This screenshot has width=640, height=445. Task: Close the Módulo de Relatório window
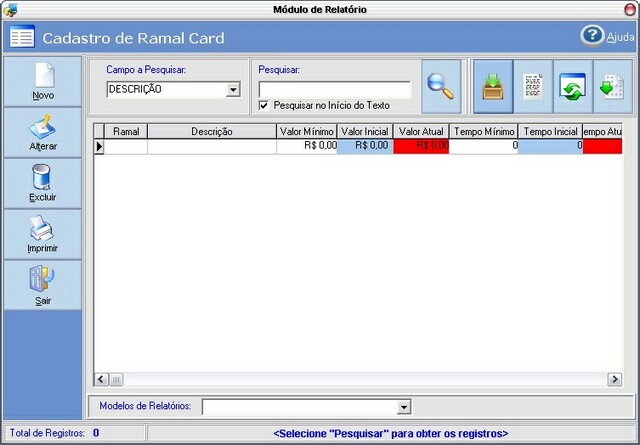pos(630,9)
